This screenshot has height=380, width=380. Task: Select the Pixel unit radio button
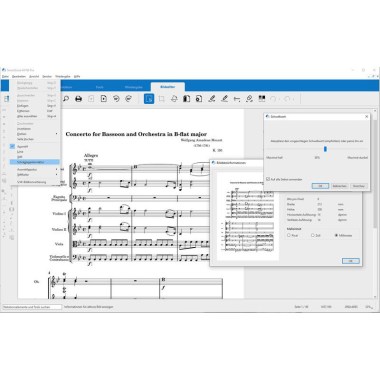[x=289, y=235]
